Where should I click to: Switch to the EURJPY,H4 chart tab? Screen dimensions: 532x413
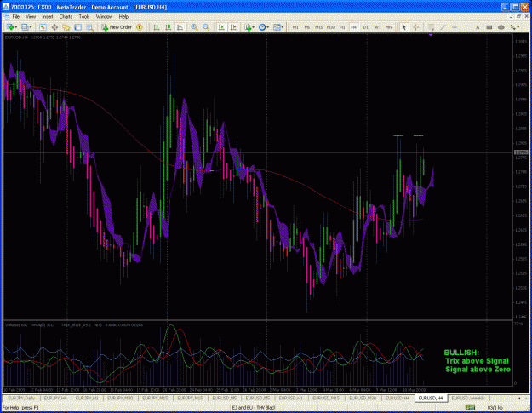55,398
